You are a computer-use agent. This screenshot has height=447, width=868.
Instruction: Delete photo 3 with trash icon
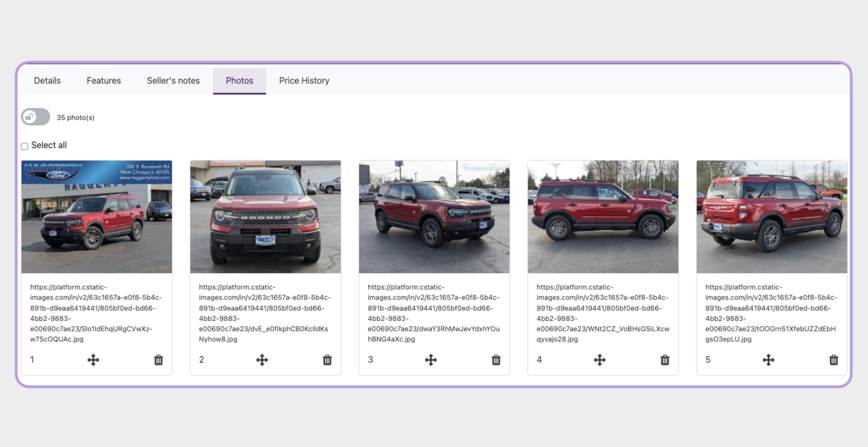pyautogui.click(x=496, y=360)
